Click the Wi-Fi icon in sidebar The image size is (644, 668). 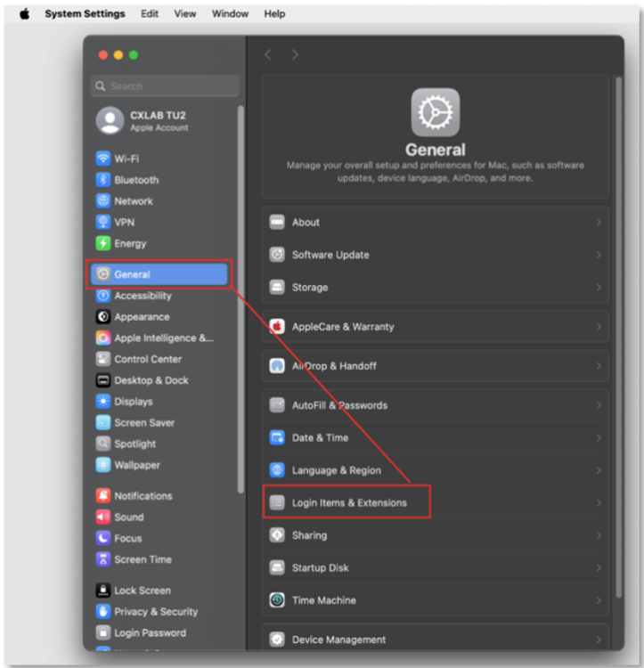click(103, 159)
